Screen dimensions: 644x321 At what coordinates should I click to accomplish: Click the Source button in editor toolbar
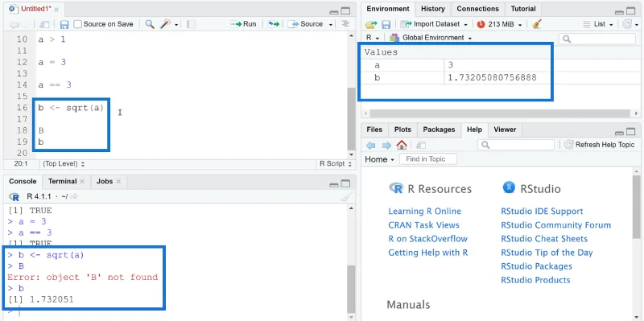[x=306, y=24]
